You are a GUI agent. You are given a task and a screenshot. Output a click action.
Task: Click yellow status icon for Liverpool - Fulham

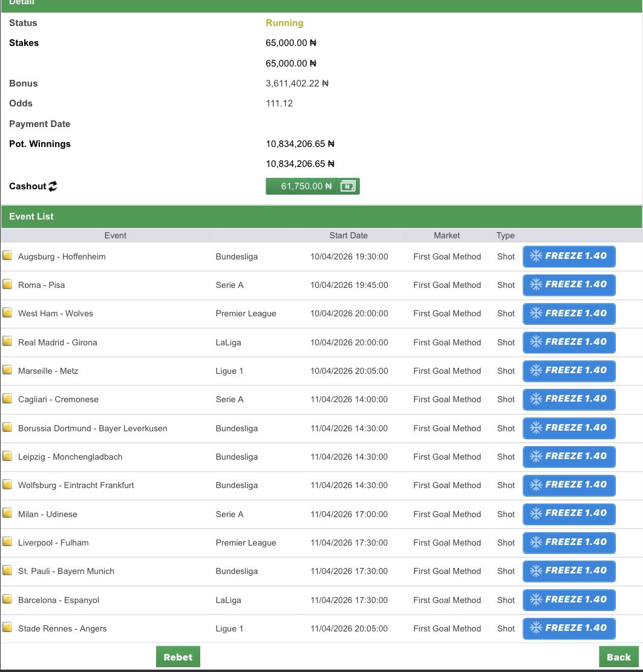7,542
